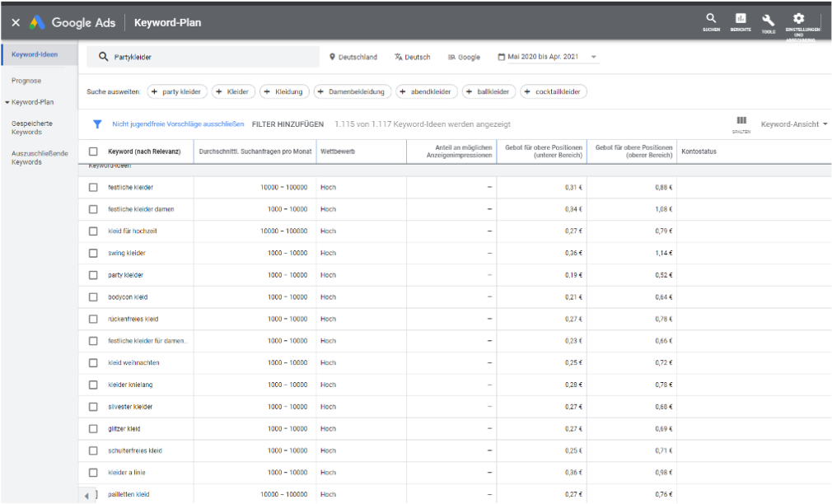Image resolution: width=832 pixels, height=504 pixels.
Task: Open Einstellungen gear icon
Action: pyautogui.click(x=798, y=19)
